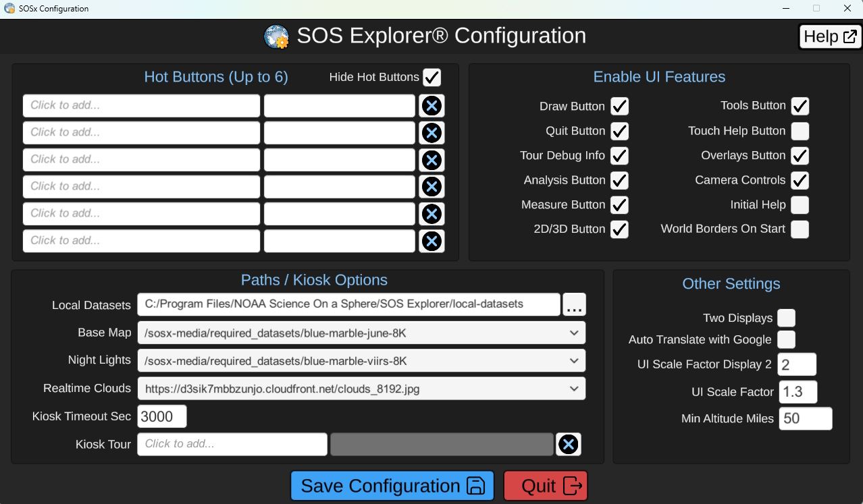
Task: Click the 'Enable UI Features' heading
Action: tap(659, 77)
